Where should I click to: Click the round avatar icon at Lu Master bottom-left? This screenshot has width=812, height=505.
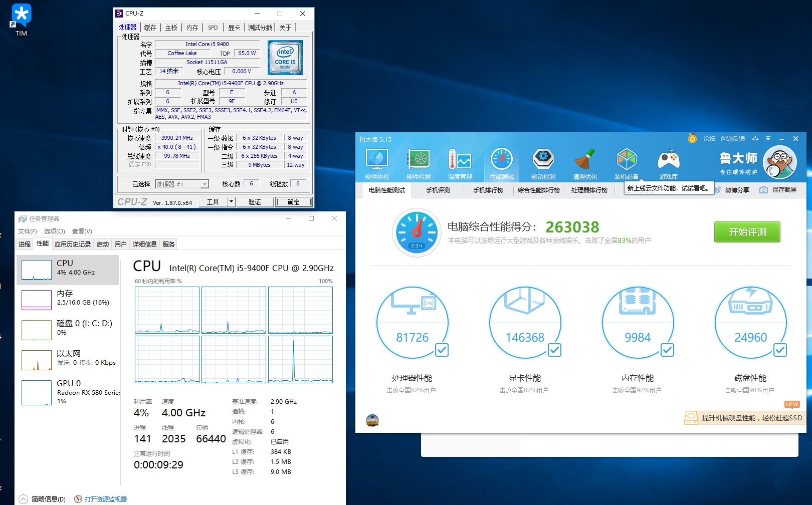372,420
